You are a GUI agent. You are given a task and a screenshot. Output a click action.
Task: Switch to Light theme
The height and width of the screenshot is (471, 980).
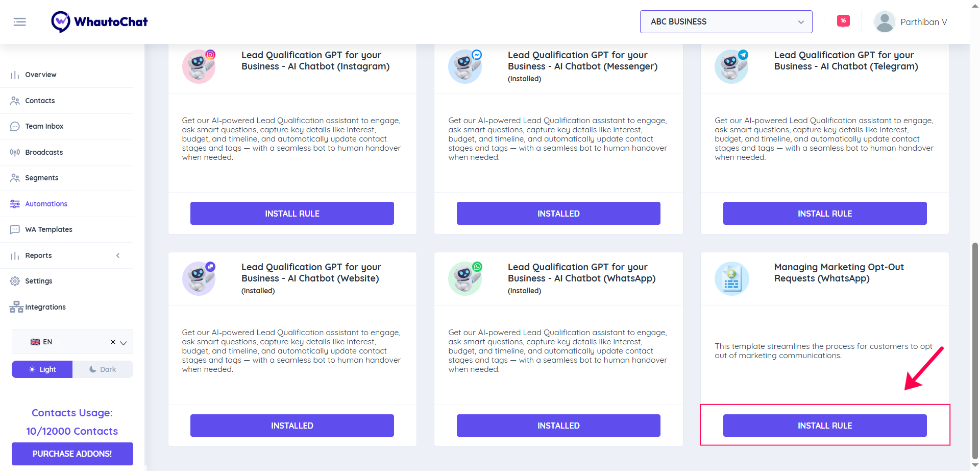(42, 369)
